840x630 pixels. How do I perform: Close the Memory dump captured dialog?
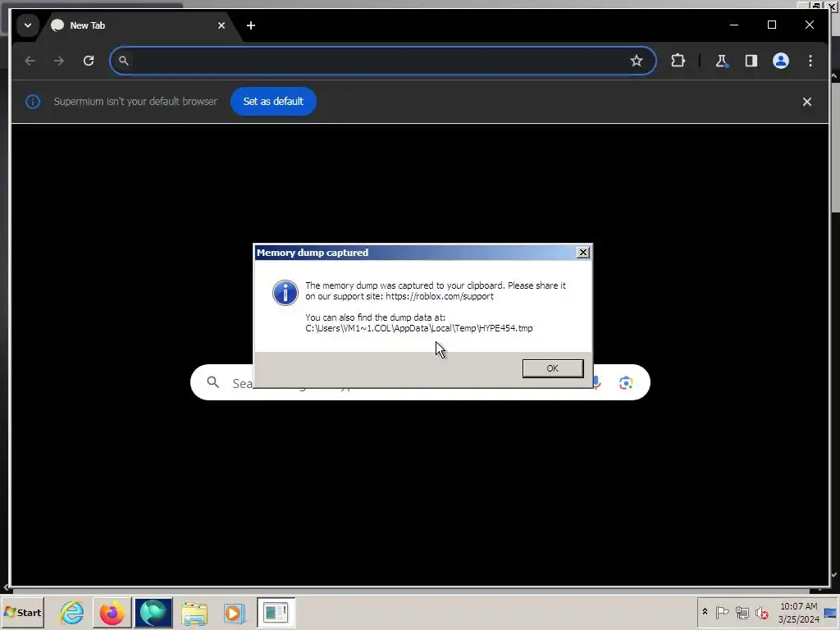[583, 253]
